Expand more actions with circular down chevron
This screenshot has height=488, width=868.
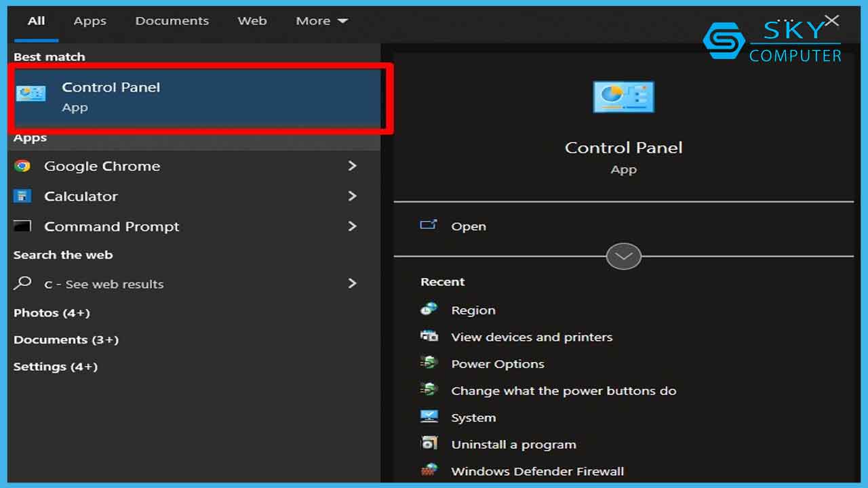tap(623, 256)
